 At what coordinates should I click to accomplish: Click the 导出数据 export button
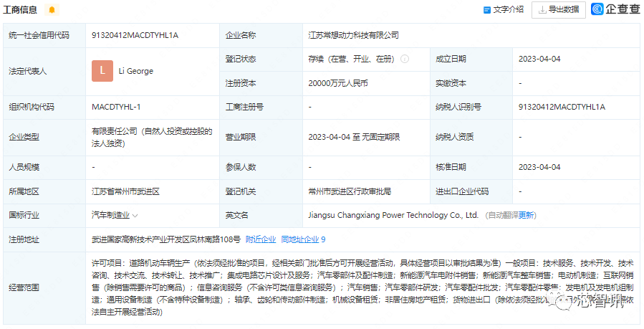tap(559, 10)
